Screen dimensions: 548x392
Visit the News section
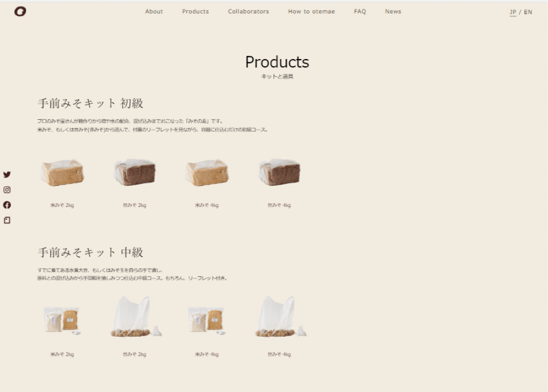[393, 11]
